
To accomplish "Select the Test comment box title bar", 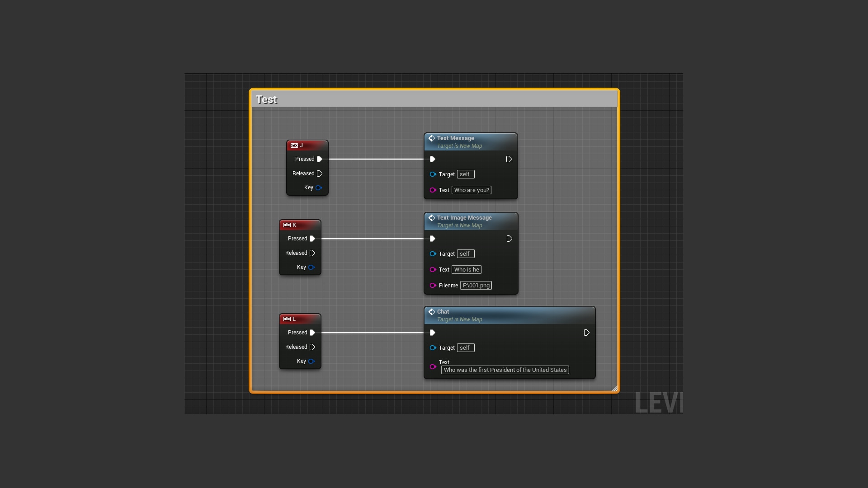I will click(x=434, y=99).
